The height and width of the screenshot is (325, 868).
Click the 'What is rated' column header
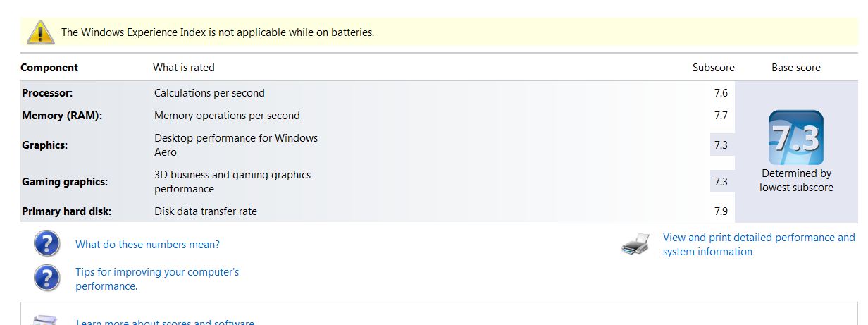click(x=184, y=68)
